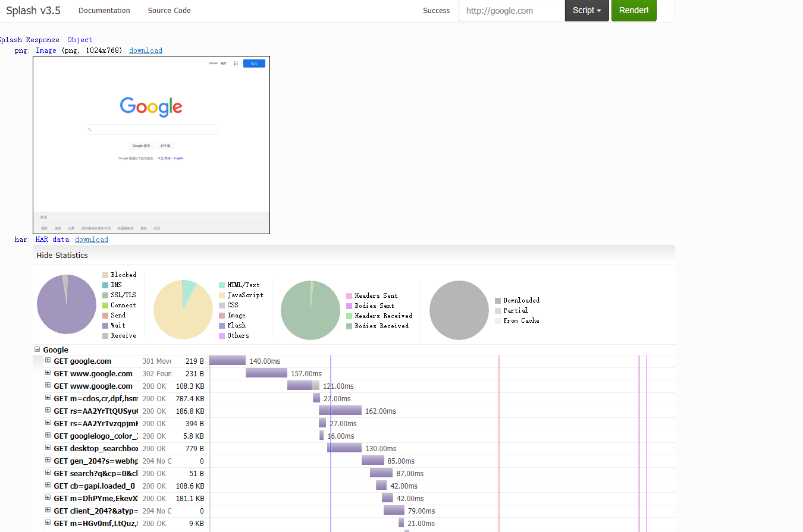Image resolution: width=803 pixels, height=532 pixels.
Task: Click the Send legend swatch
Action: click(x=105, y=316)
